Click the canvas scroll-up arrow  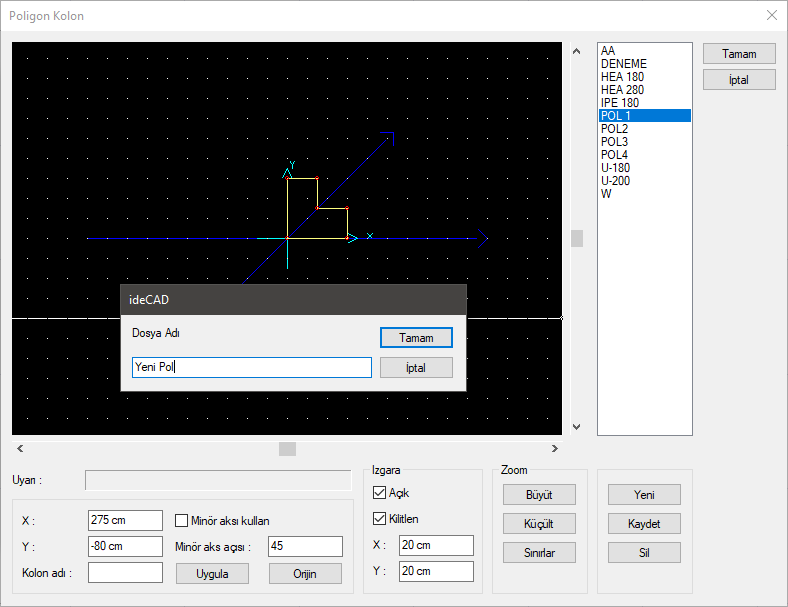[x=576, y=51]
